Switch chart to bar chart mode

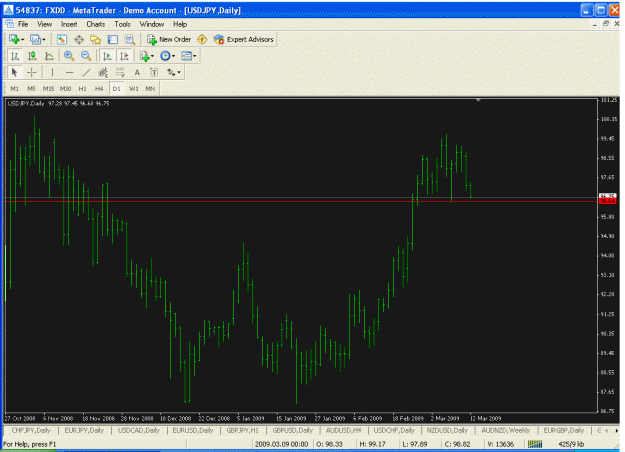(x=15, y=56)
